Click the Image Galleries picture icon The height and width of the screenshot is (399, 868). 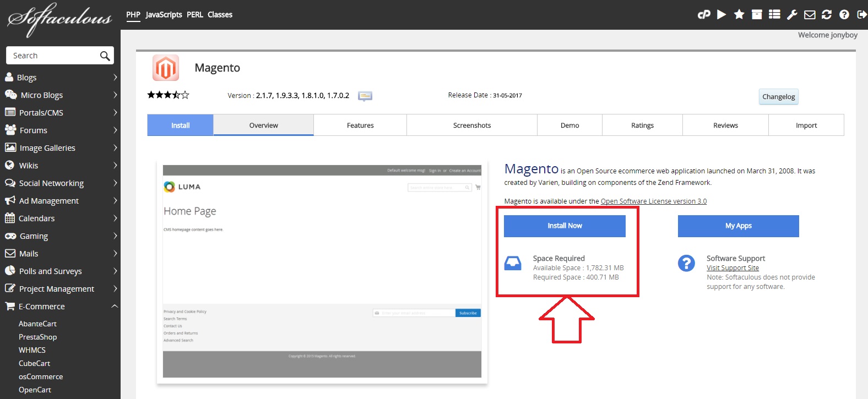[10, 147]
